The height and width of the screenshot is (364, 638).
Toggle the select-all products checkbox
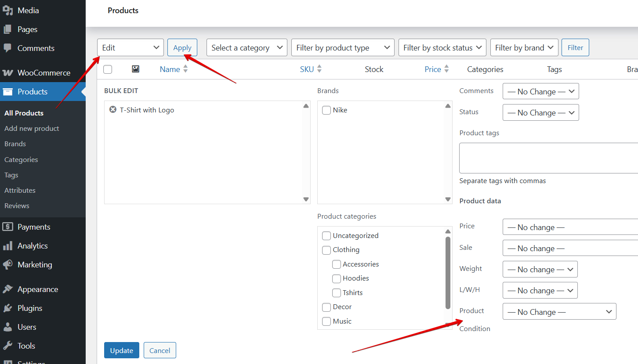pos(108,69)
